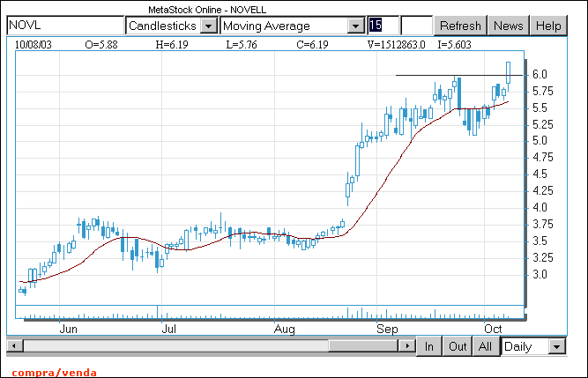This screenshot has width=588, height=378.
Task: Click the 5.5 price axis label
Action: 540,107
